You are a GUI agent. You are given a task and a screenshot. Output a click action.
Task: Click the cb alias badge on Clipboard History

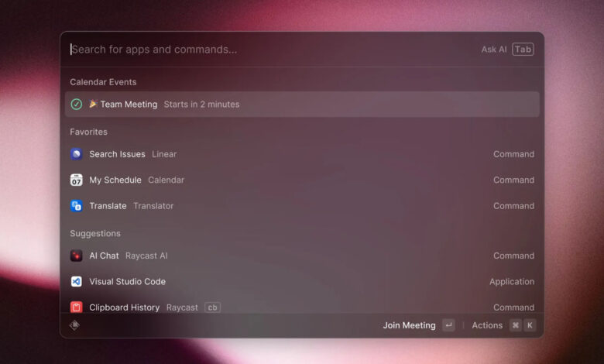[x=212, y=307]
